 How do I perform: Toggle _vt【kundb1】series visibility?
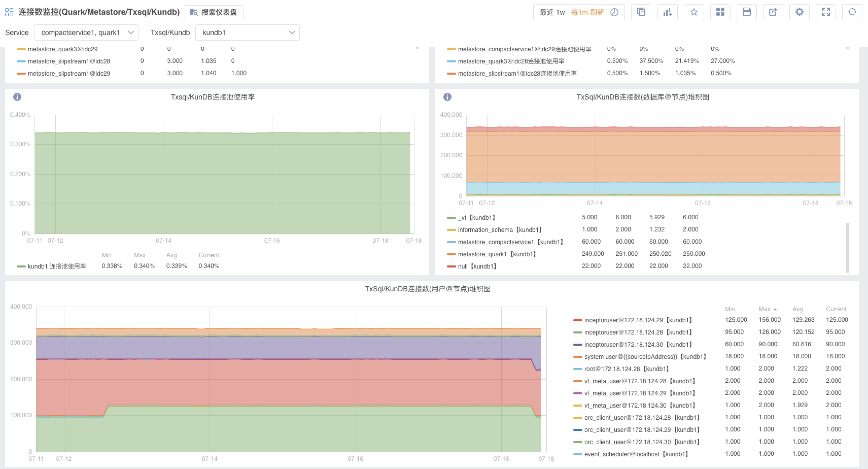pyautogui.click(x=477, y=217)
